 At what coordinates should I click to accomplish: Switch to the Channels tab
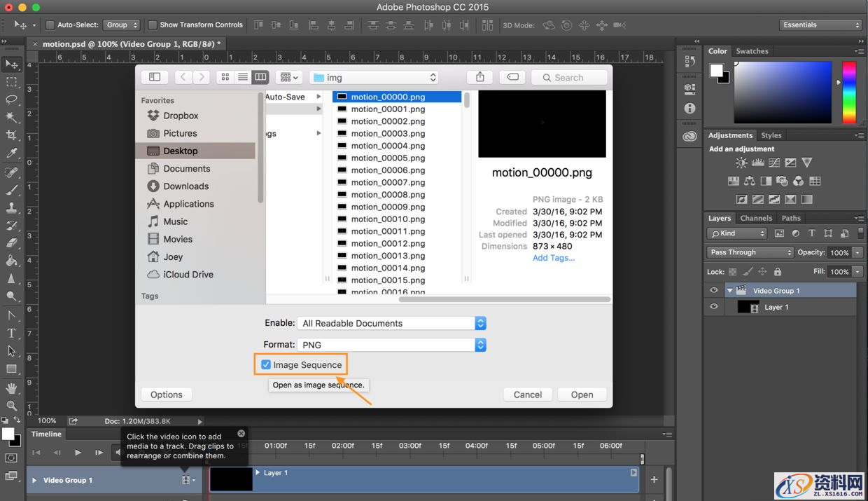[756, 218]
